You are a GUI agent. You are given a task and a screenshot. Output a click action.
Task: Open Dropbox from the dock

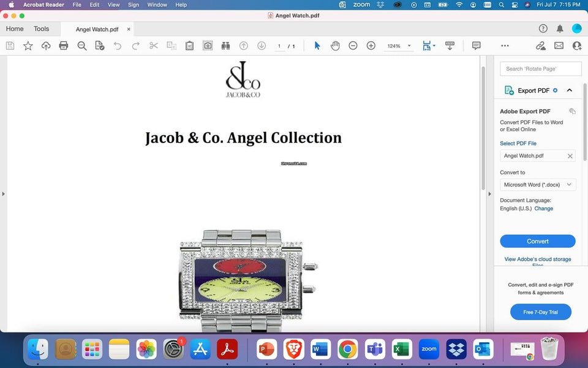456,349
